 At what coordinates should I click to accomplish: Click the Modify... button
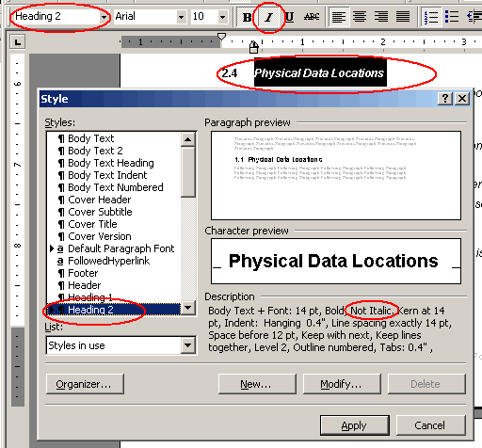coord(342,384)
